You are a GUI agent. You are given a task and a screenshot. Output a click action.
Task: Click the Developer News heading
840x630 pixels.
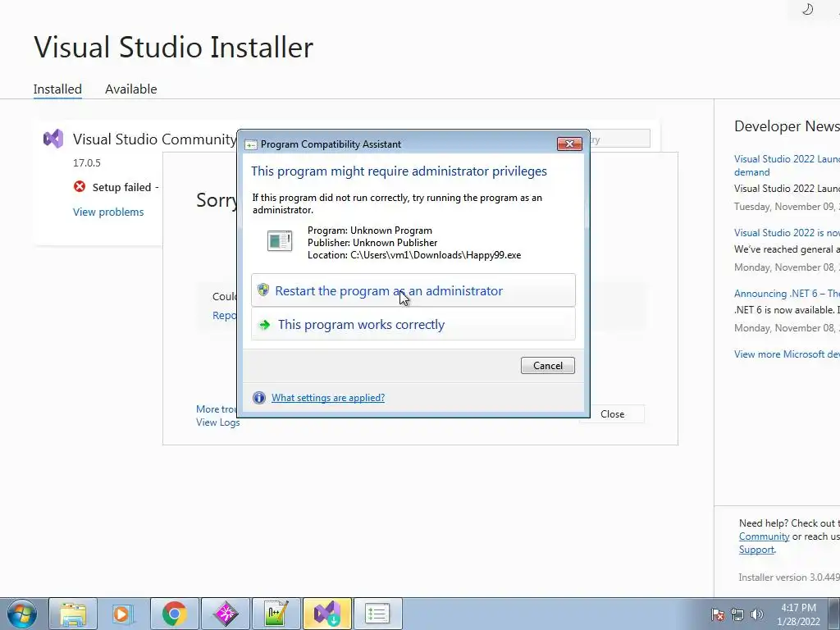pyautogui.click(x=787, y=126)
